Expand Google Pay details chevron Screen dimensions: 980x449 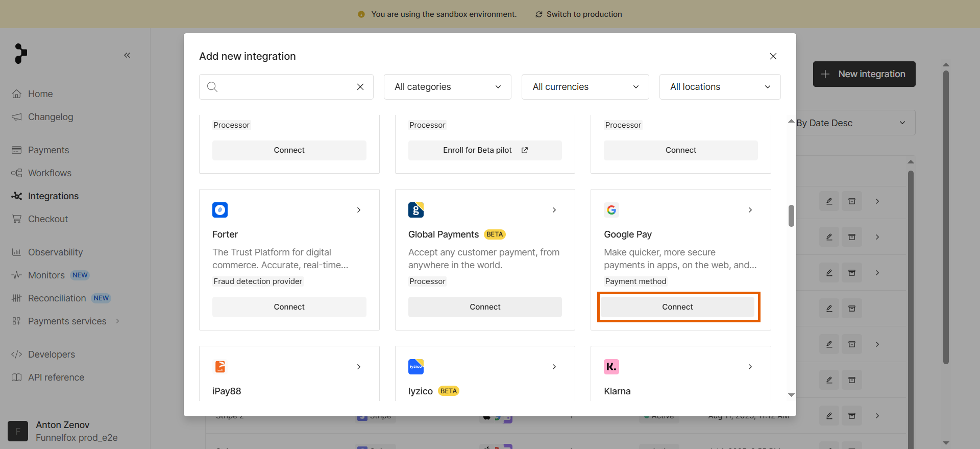click(750, 210)
